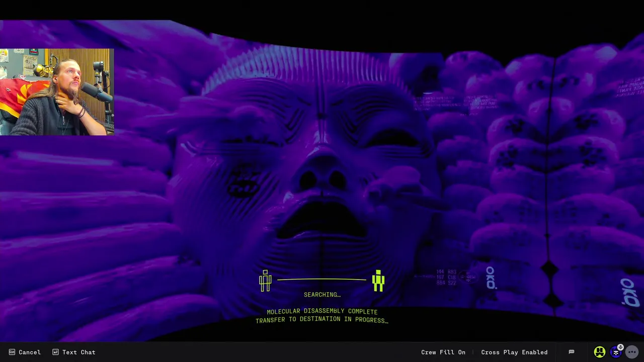The width and height of the screenshot is (644, 362).
Task: Click the solid green runner figure icon
Action: tap(378, 281)
